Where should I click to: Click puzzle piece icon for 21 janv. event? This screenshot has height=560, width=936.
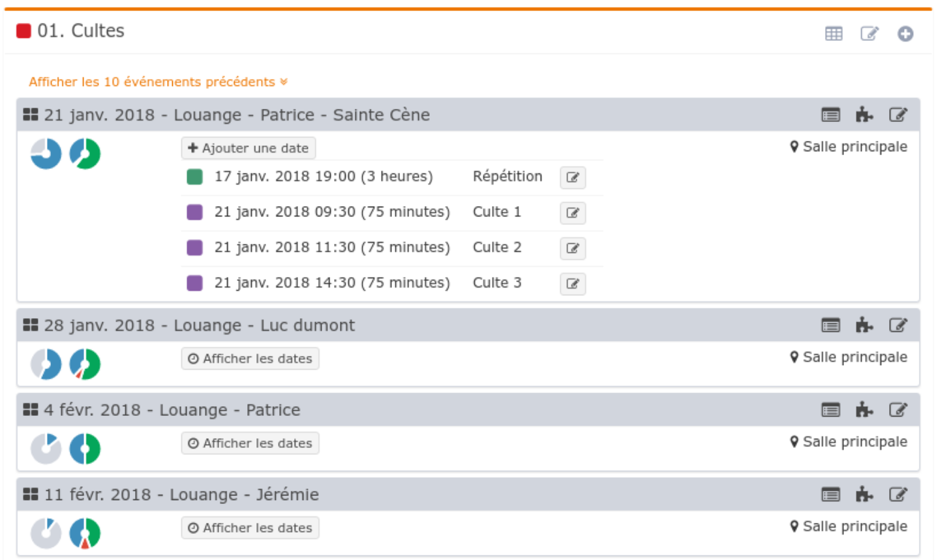(x=864, y=115)
